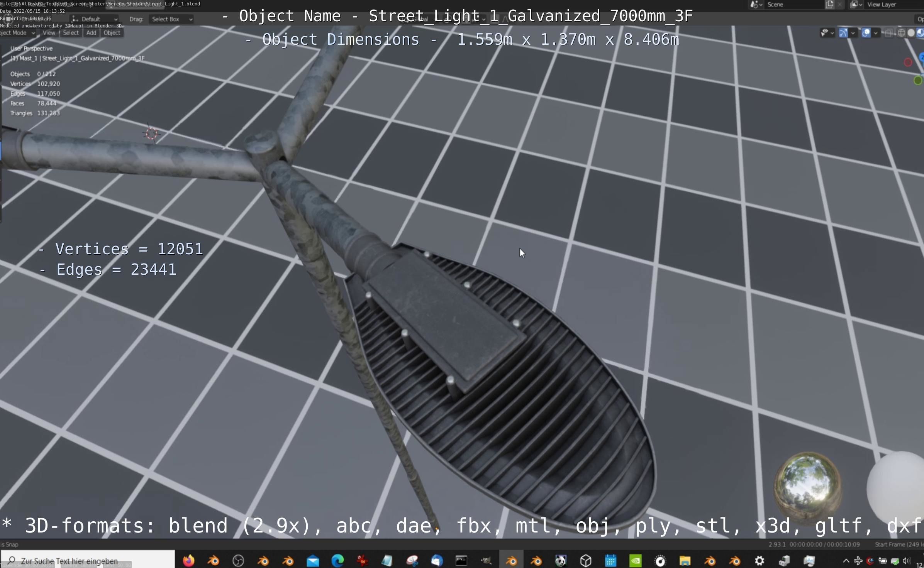Expand the gizmo options arrow

(x=853, y=33)
